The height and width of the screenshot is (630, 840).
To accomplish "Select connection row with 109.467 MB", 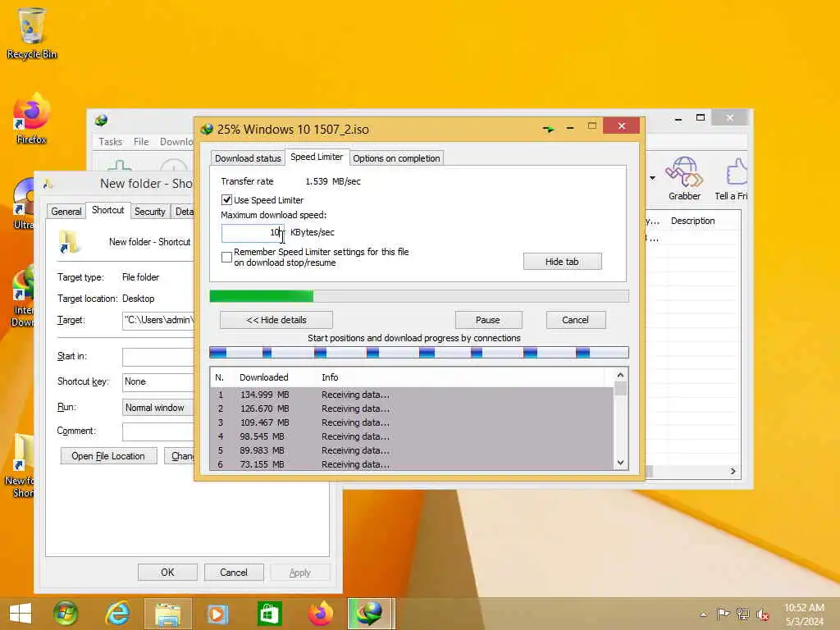I will (x=412, y=422).
